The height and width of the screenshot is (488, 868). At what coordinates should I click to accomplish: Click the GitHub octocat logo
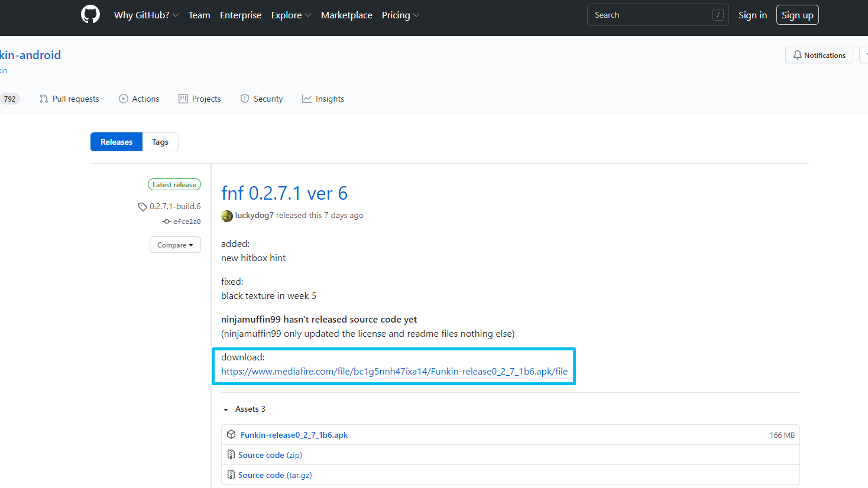coord(90,15)
